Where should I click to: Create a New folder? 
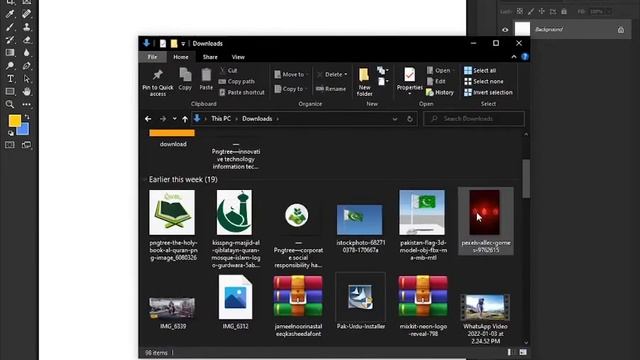364,82
